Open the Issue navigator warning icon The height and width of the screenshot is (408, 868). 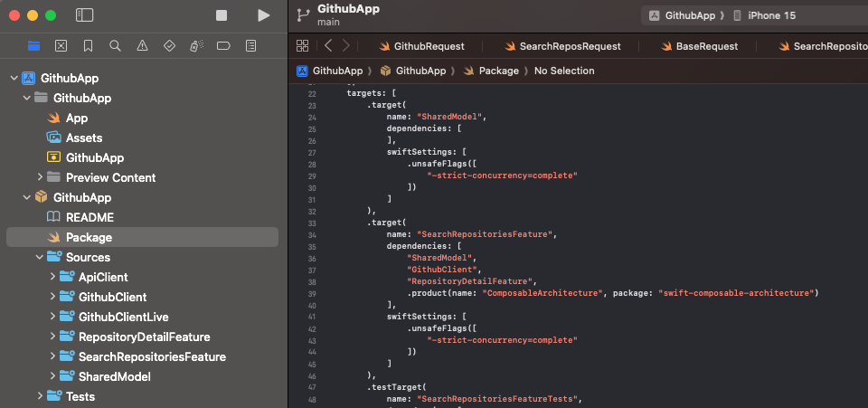pos(142,46)
